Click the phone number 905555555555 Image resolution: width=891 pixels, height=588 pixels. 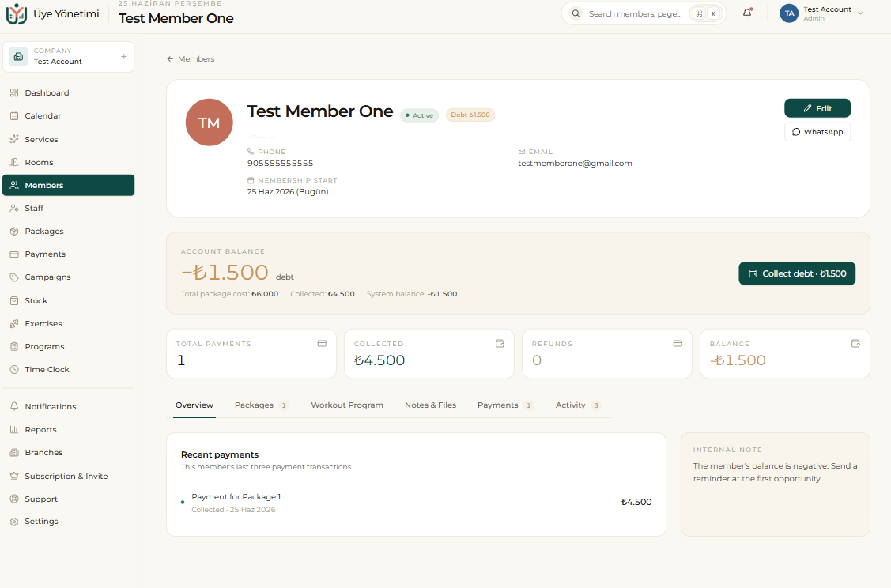click(x=280, y=163)
